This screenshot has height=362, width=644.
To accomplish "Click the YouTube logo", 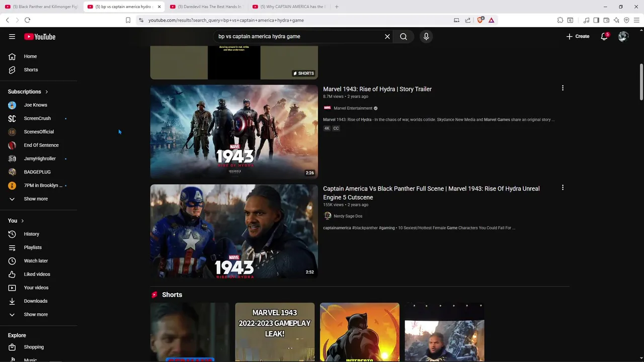I will tap(40, 37).
